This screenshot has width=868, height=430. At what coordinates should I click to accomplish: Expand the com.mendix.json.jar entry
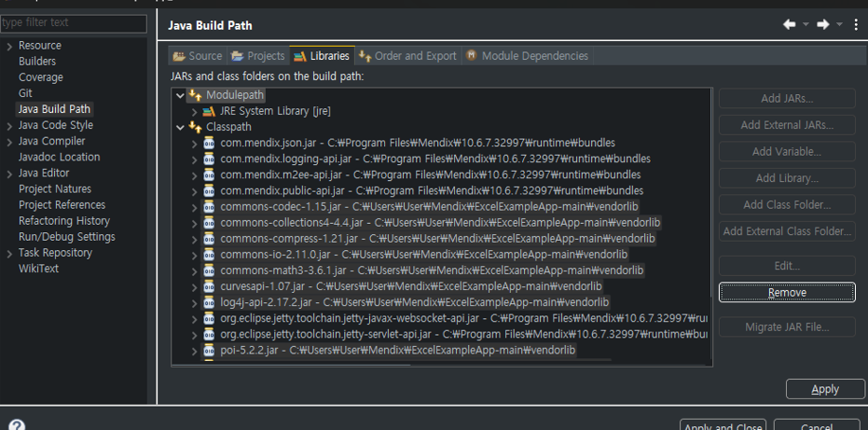coord(194,144)
